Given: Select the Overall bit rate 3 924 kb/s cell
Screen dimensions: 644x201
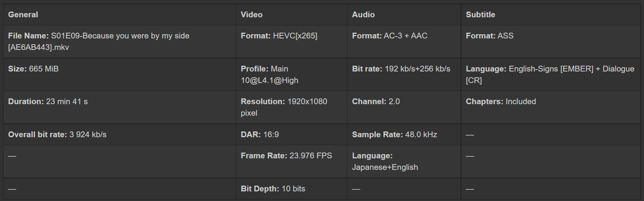Looking at the screenshot, I should (x=57, y=135).
